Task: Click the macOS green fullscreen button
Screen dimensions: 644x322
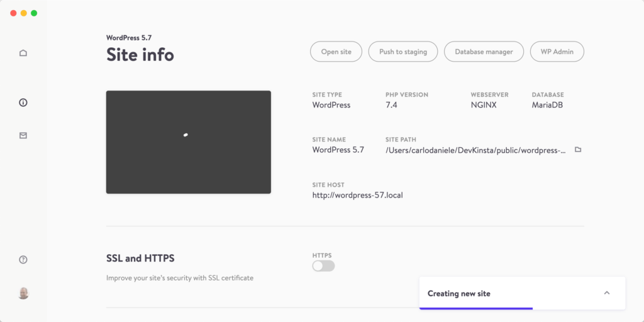Action: tap(34, 13)
